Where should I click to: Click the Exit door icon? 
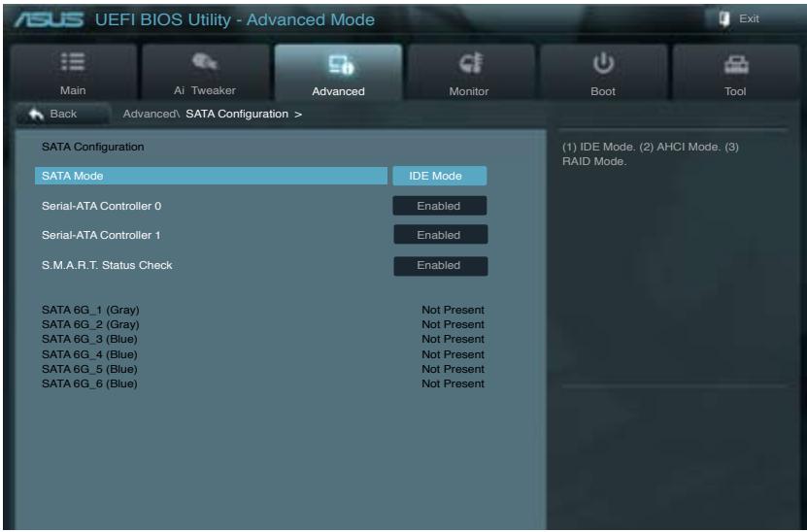[x=724, y=19]
